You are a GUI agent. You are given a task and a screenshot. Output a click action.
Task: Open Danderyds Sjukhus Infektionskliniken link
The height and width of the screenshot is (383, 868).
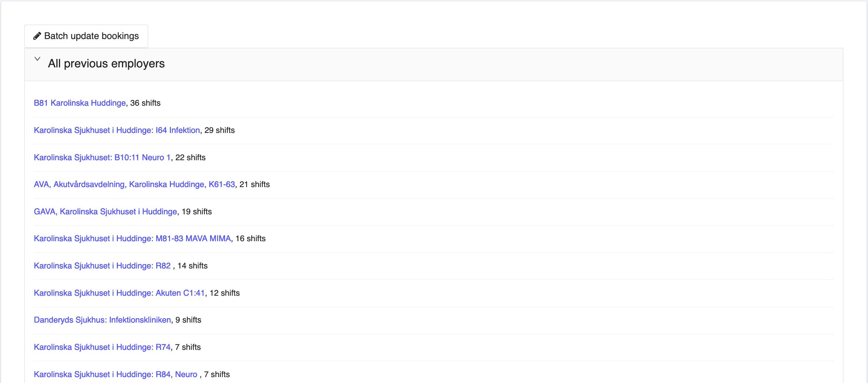102,320
